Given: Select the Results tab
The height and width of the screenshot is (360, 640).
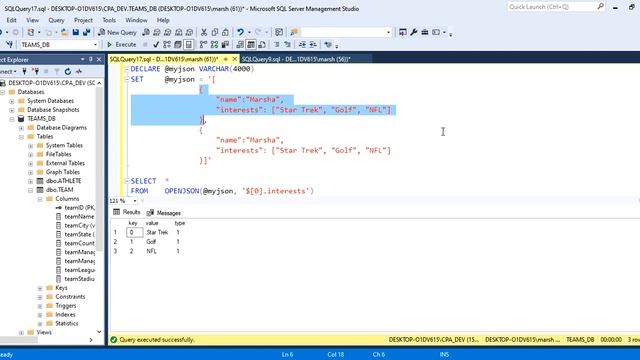Looking at the screenshot, I should 127,212.
